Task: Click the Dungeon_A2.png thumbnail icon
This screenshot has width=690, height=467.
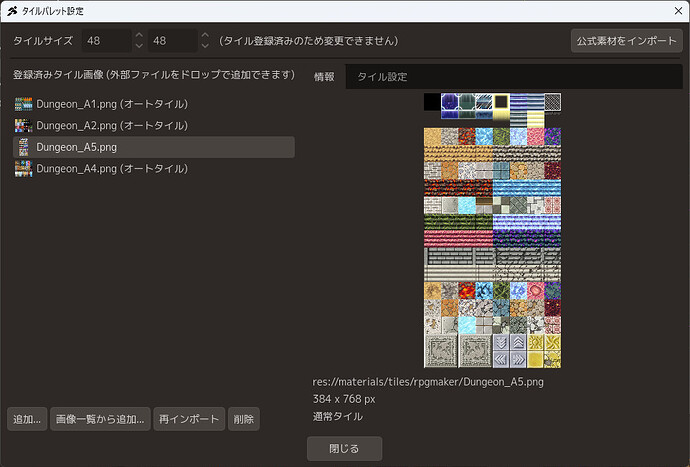Action: coord(23,126)
